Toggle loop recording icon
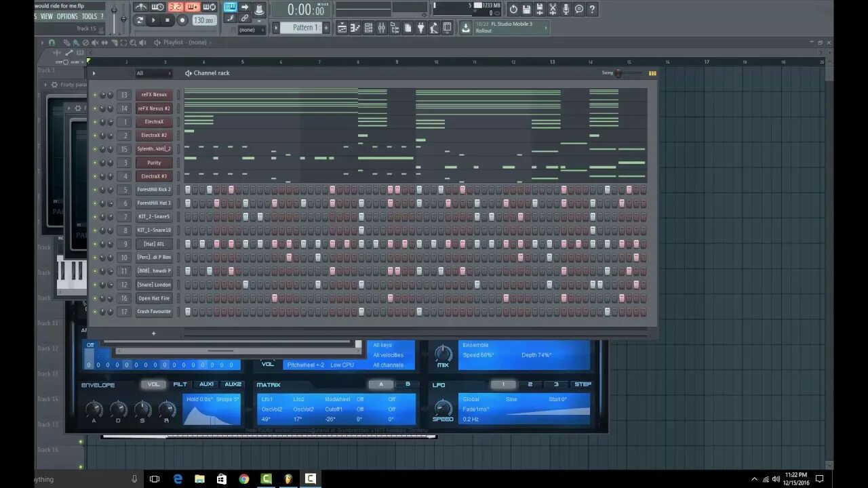 click(x=210, y=7)
